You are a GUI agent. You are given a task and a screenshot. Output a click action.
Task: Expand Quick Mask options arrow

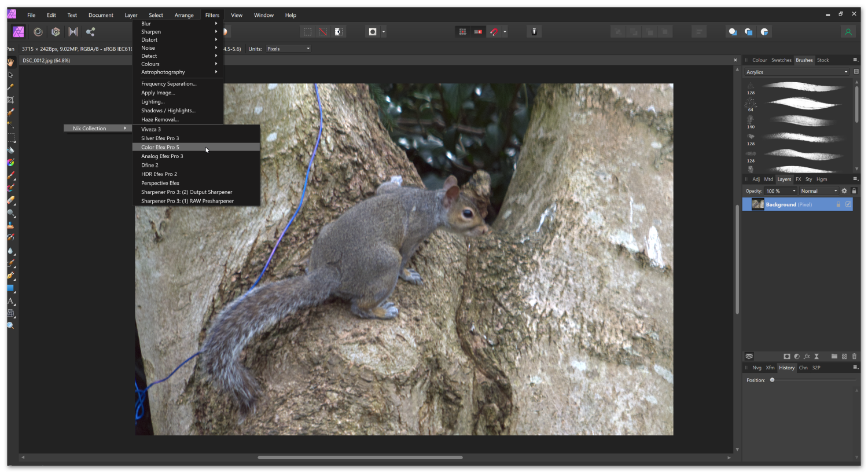point(384,32)
